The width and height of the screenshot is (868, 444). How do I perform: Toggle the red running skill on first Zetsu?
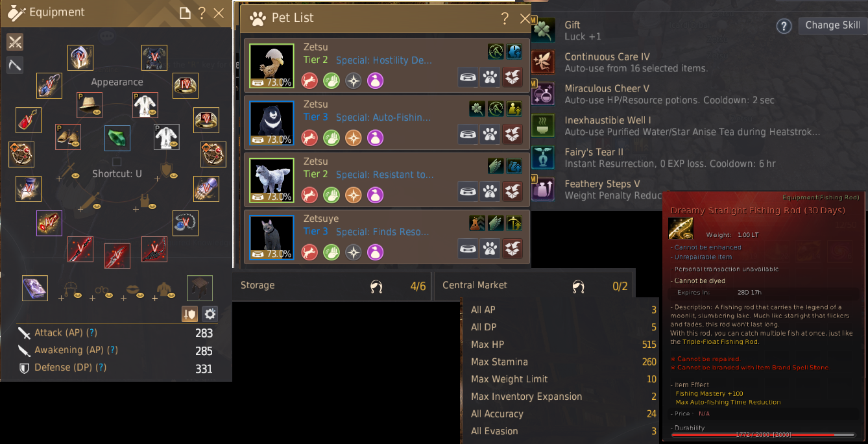pyautogui.click(x=309, y=80)
